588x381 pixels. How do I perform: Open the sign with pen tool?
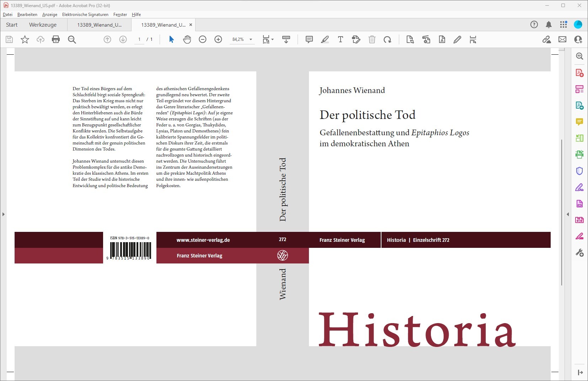coord(457,39)
